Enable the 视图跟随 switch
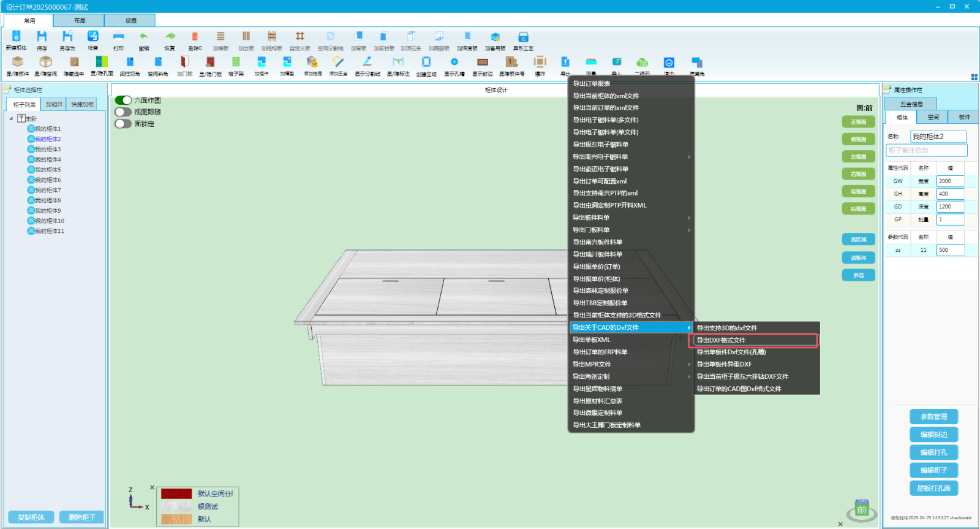This screenshot has height=529, width=980. 123,112
